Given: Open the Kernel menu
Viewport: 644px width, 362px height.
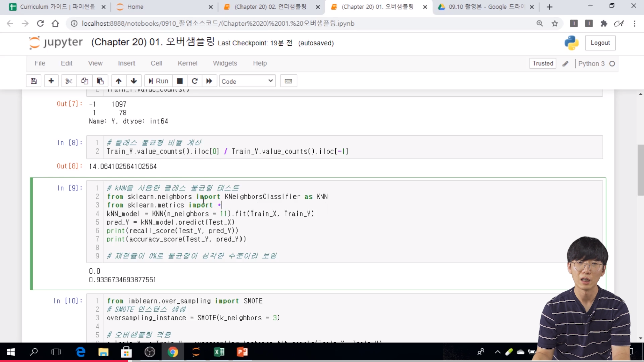Looking at the screenshot, I should coord(187,63).
